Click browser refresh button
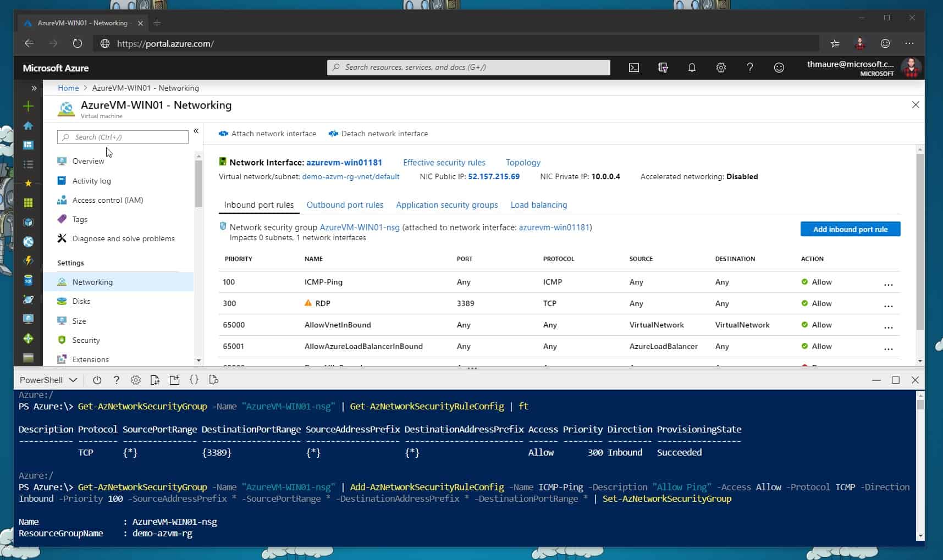 pyautogui.click(x=78, y=43)
